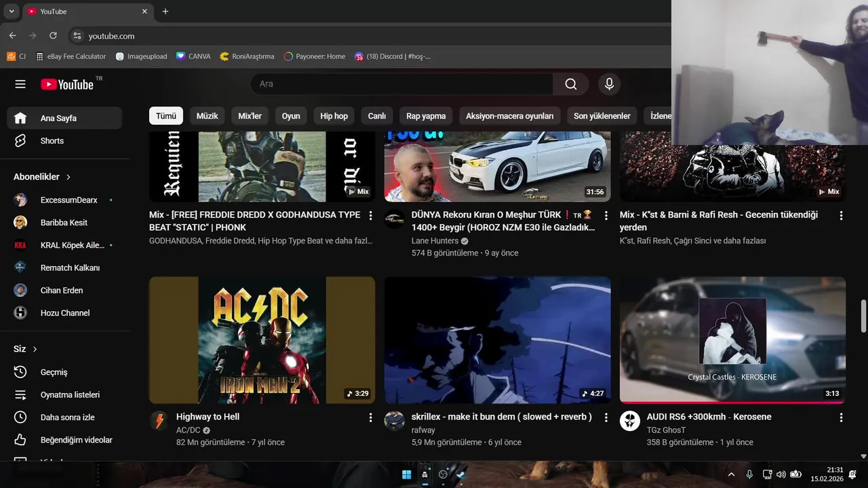Select the Oyun filter chip
This screenshot has width=868, height=488.
tap(291, 116)
